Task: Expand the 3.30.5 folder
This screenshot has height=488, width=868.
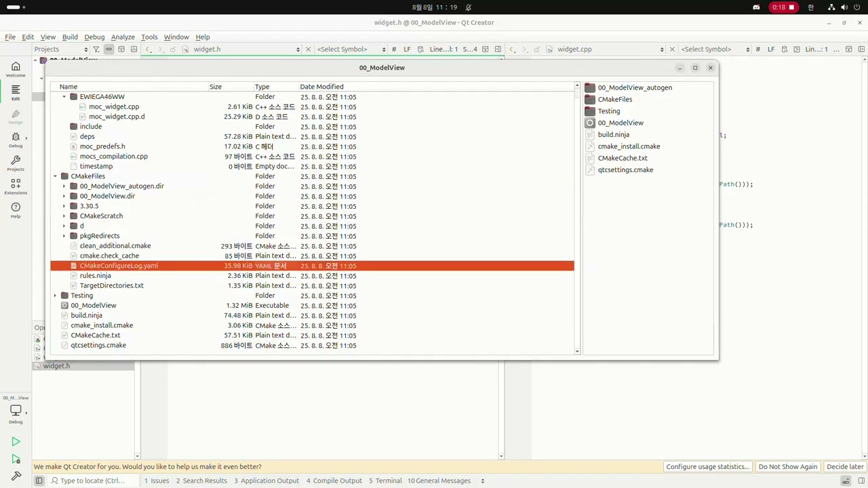Action: pos(64,206)
